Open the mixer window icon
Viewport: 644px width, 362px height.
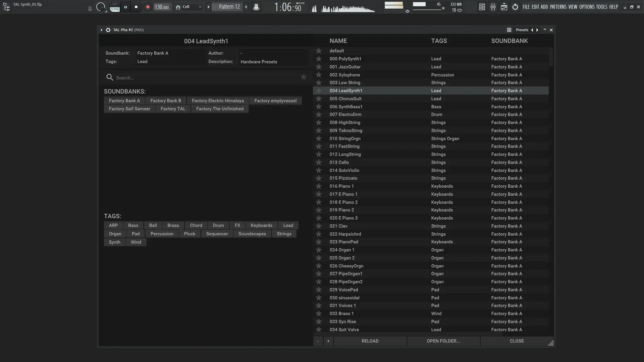493,7
